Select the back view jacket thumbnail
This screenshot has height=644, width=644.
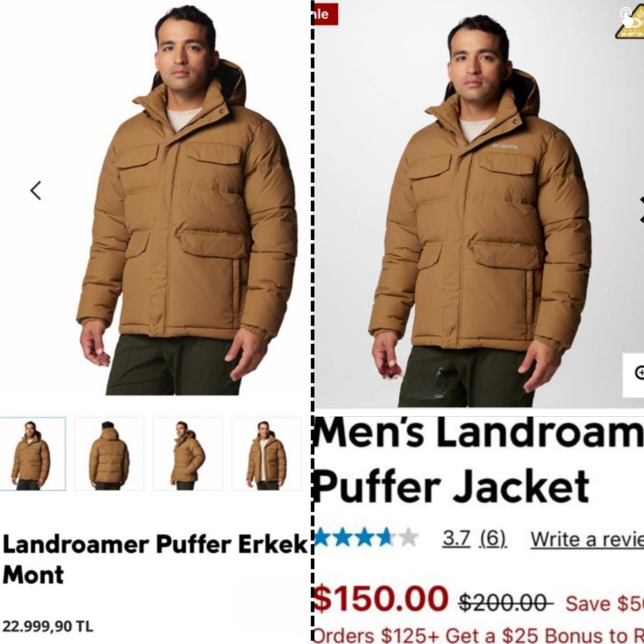click(109, 454)
